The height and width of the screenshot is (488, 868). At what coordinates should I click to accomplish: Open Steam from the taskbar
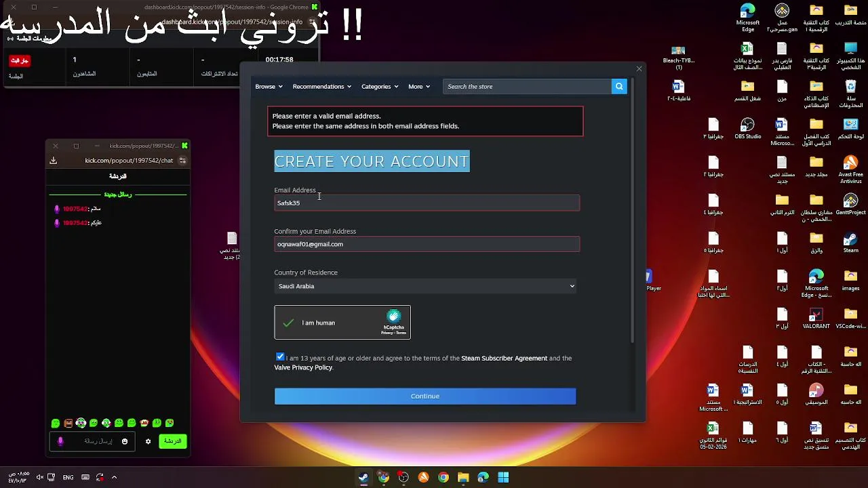coord(363,477)
